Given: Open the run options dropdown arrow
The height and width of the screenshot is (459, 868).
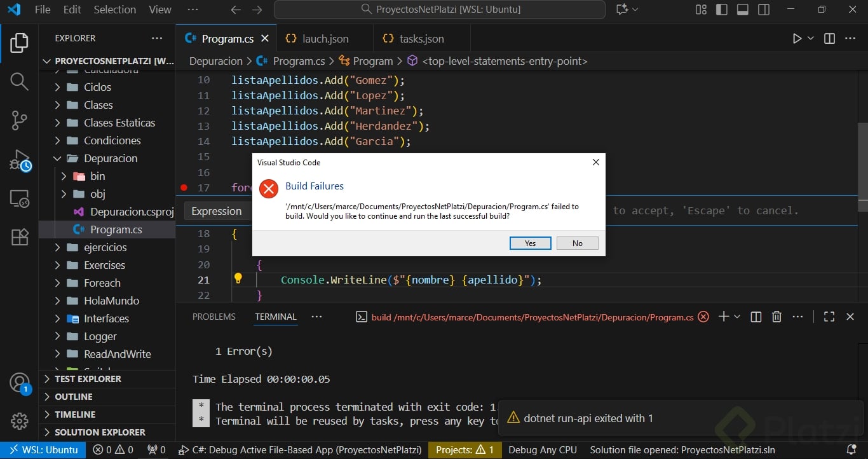Looking at the screenshot, I should pyautogui.click(x=811, y=39).
